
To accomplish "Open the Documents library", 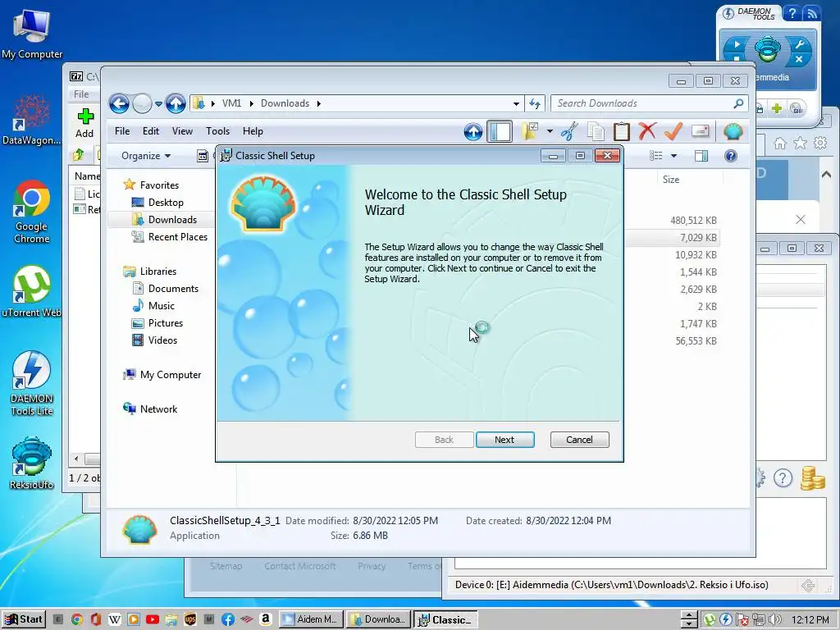I will point(173,288).
